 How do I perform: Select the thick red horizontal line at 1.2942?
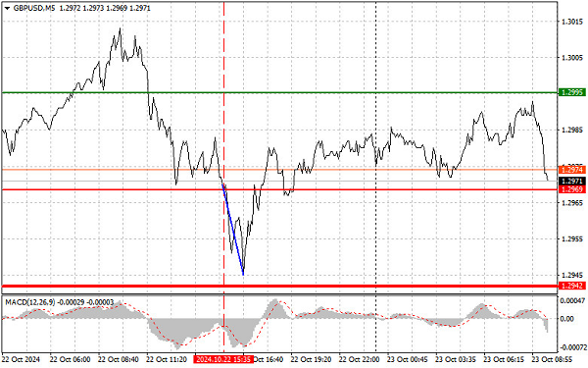(279, 287)
